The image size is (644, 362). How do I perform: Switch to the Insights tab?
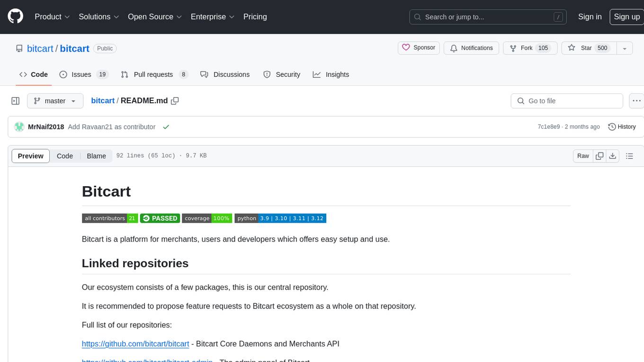coord(331,74)
